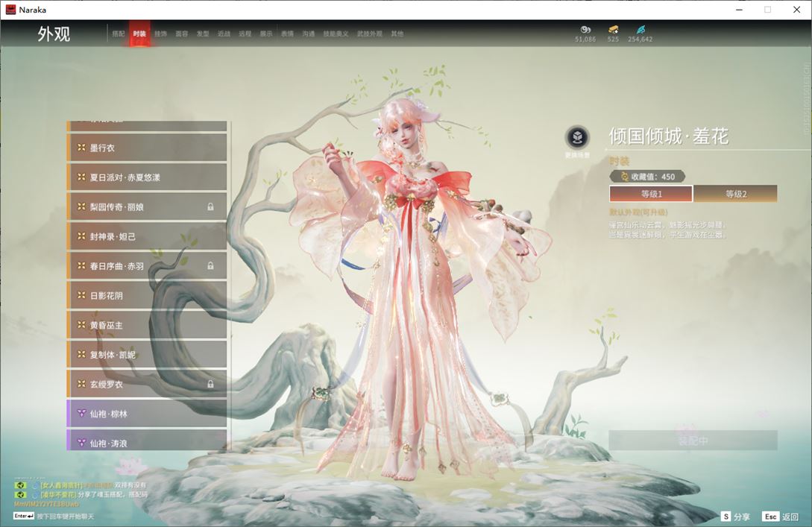Click the 外观 page heading
Screen dimensions: 812x527
coord(54,34)
